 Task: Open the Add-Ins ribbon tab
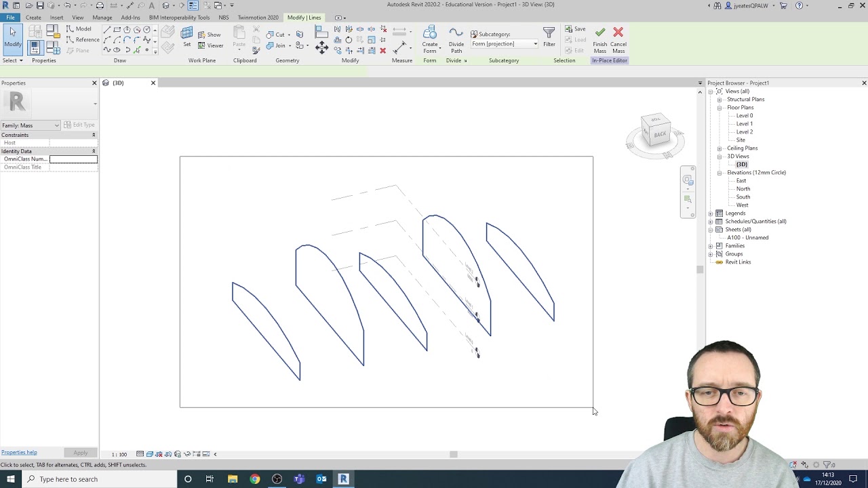tap(130, 18)
